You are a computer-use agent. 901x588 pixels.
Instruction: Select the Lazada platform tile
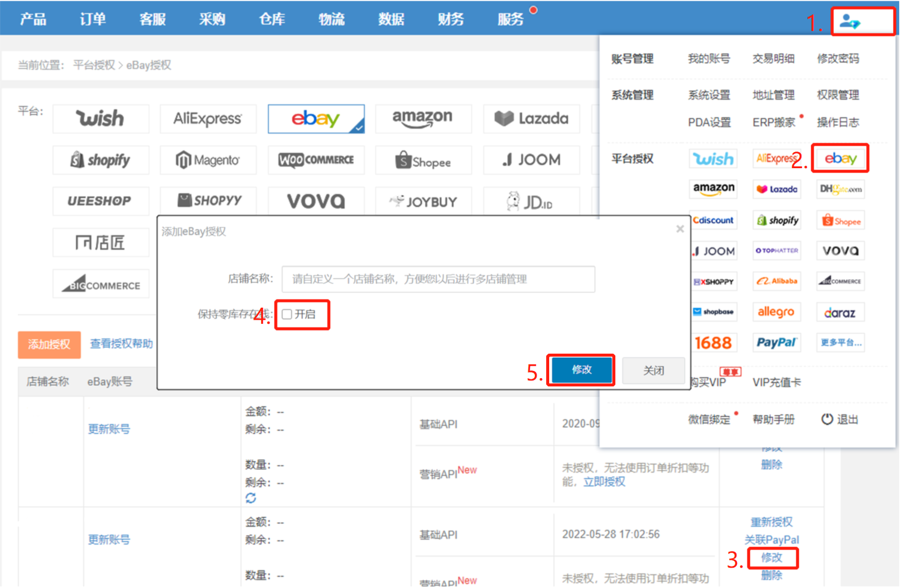(531, 119)
